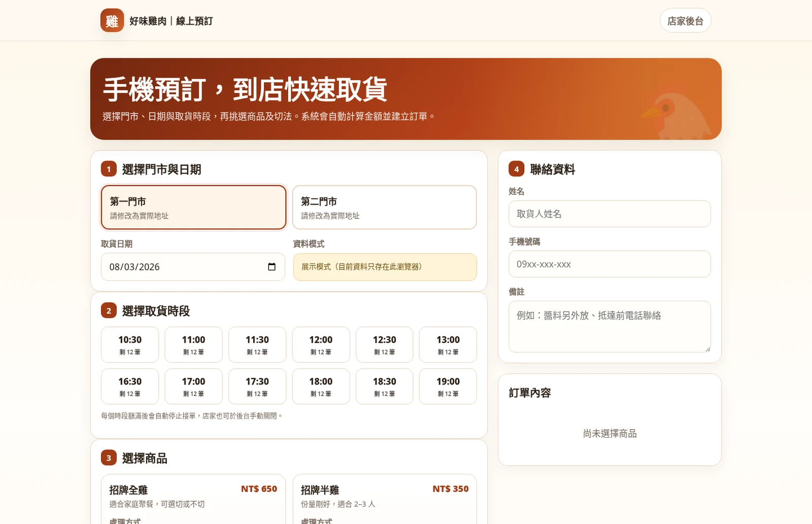Focus the 姓名 name input field
The image size is (812, 524).
coord(610,214)
